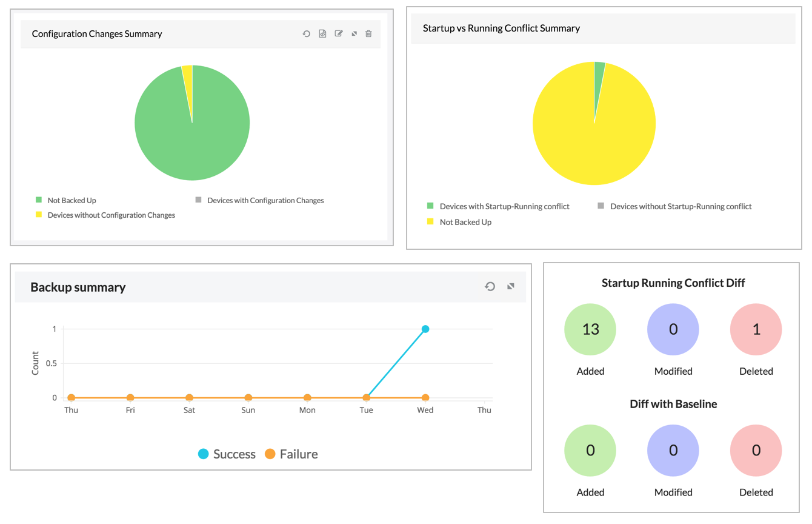Click Added label under Diff with Baseline
This screenshot has width=812, height=524.
[x=590, y=492]
